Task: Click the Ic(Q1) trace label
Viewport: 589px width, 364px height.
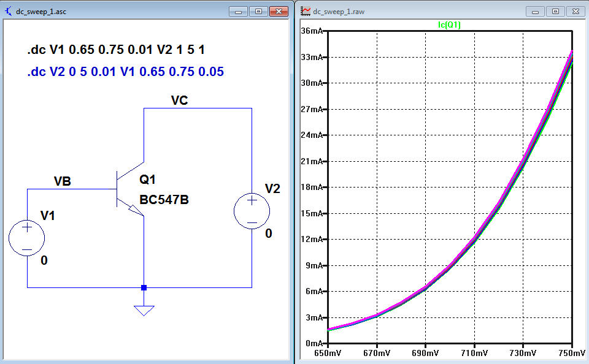Action: tap(449, 25)
